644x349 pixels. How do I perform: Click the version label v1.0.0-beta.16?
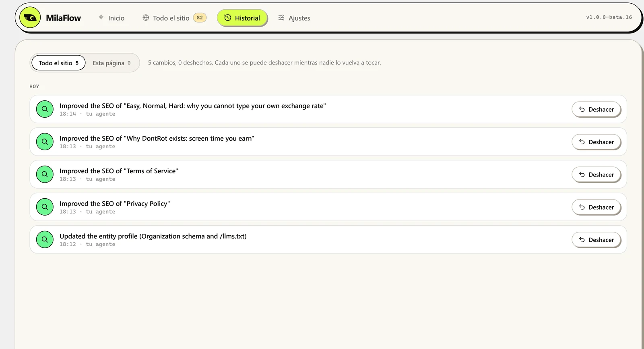(609, 17)
